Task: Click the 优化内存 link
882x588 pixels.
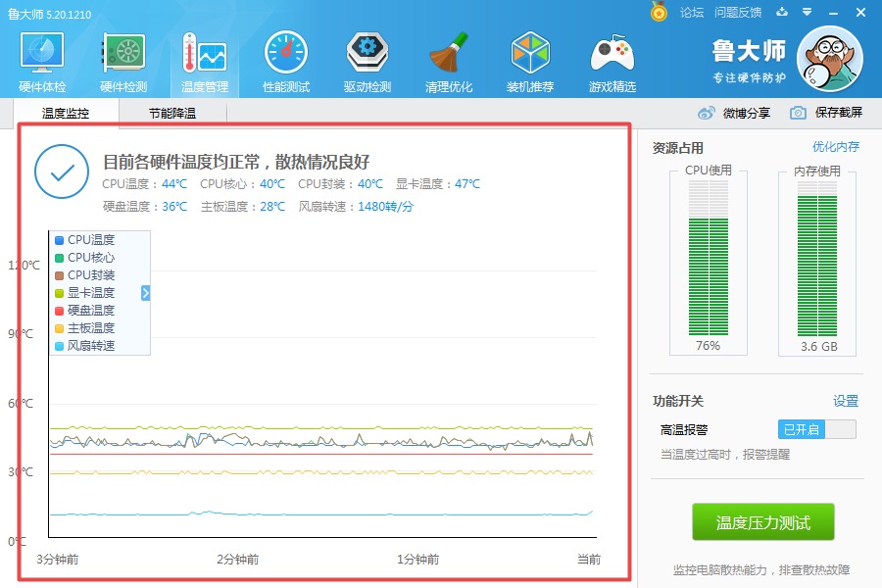Action: point(835,147)
